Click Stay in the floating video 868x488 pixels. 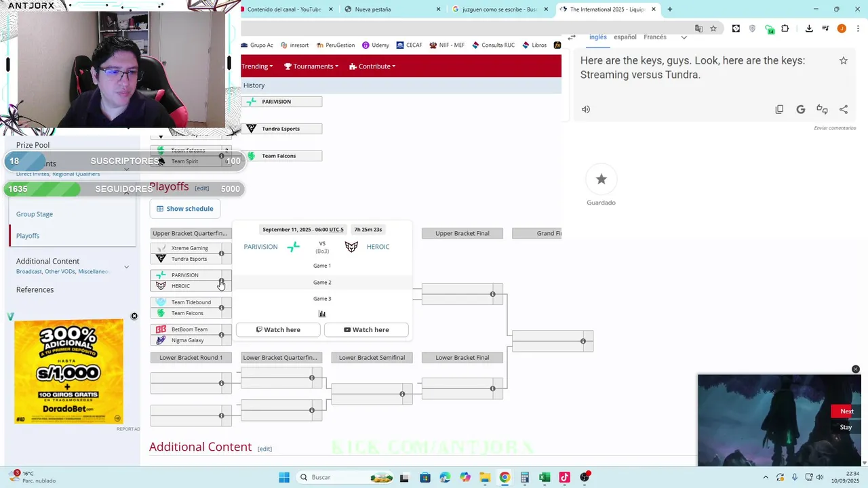pyautogui.click(x=846, y=427)
